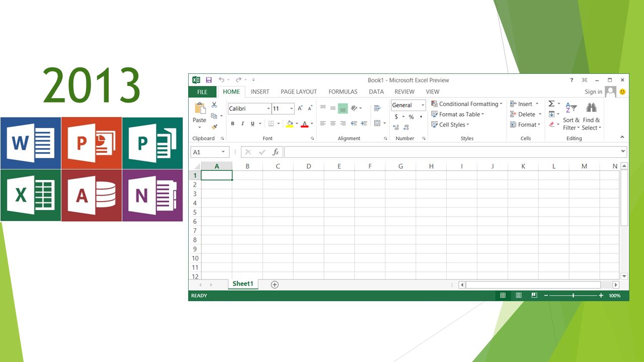Screen dimensions: 644x362
Task: Select the highlighted Bottom Align button
Action: [x=343, y=108]
